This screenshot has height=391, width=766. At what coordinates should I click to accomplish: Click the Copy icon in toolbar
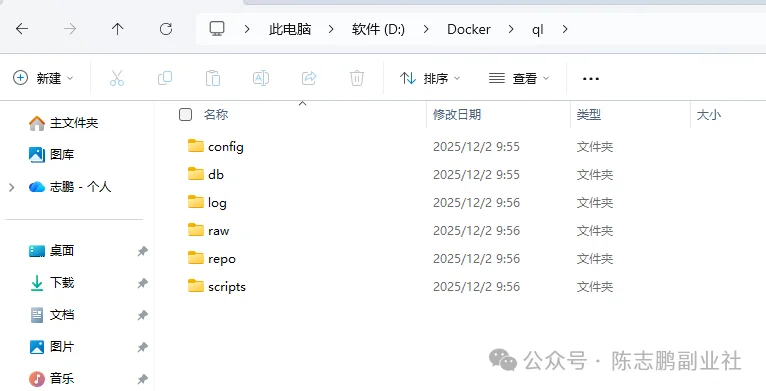165,78
